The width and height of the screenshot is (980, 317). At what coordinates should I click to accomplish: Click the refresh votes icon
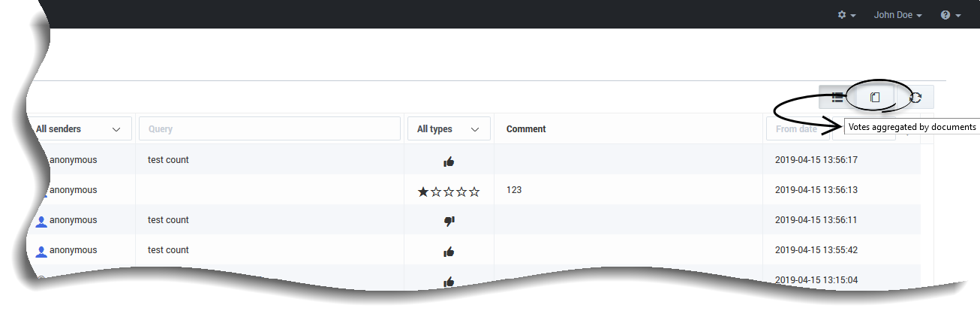coord(916,97)
